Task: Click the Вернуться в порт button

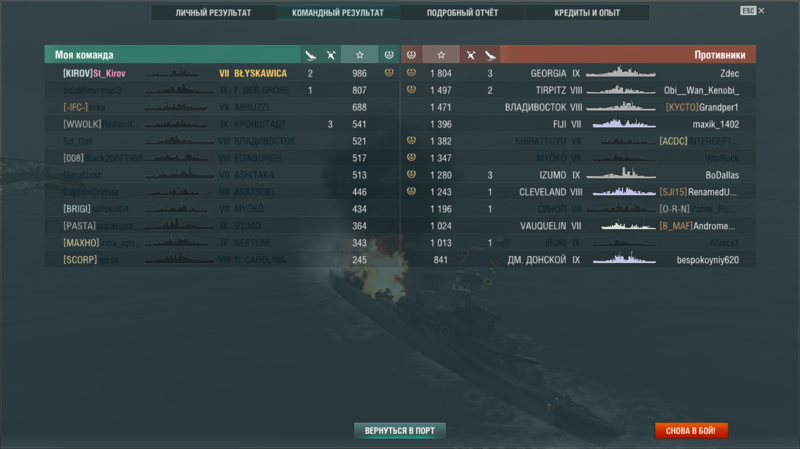Action: click(x=400, y=431)
